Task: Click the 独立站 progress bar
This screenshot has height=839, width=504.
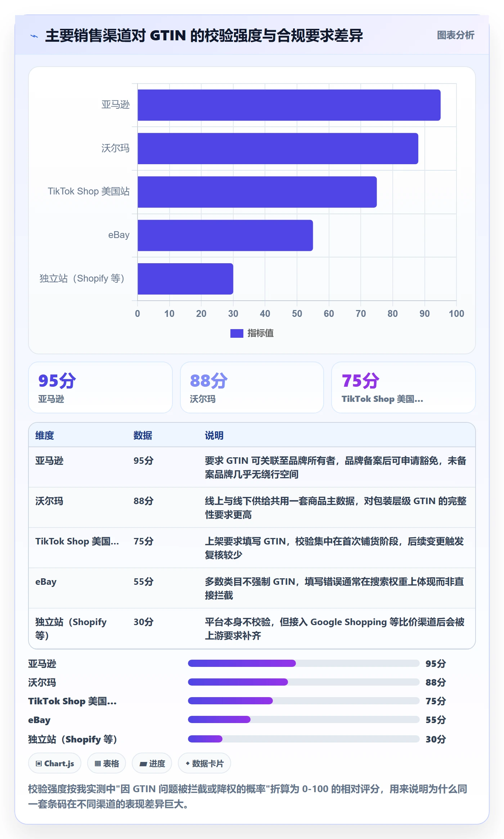Action: pyautogui.click(x=304, y=739)
